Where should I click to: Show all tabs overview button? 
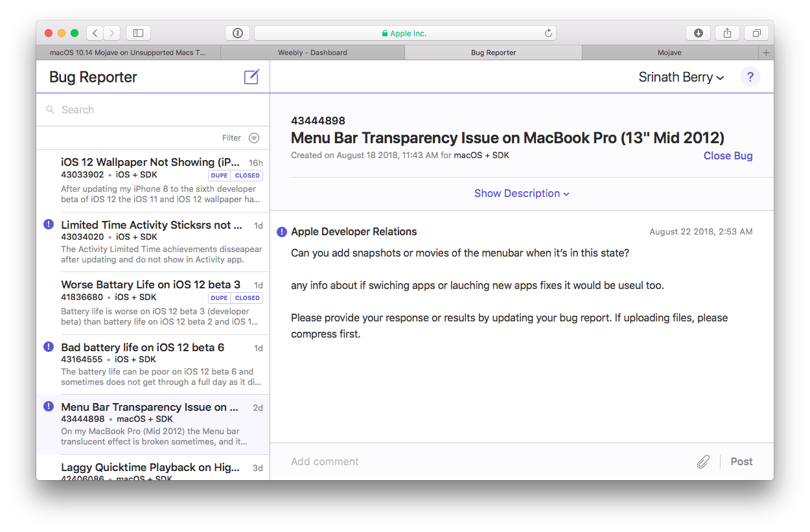(x=756, y=33)
